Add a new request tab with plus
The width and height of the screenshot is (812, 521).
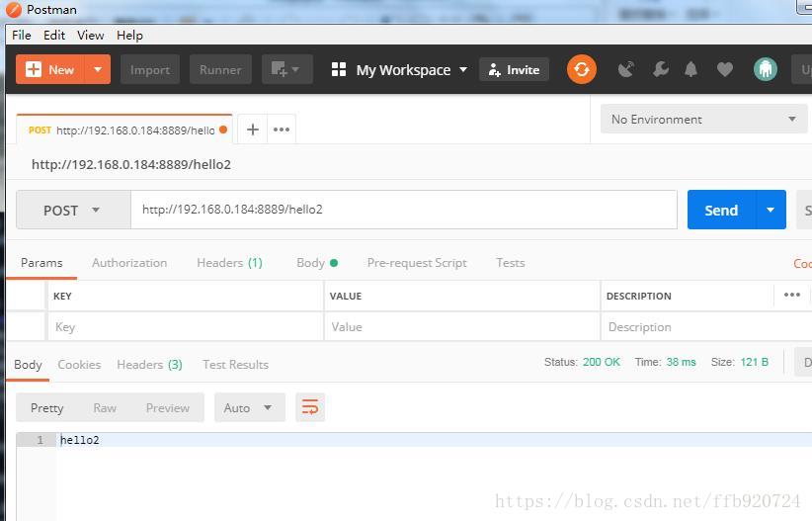[x=253, y=130]
